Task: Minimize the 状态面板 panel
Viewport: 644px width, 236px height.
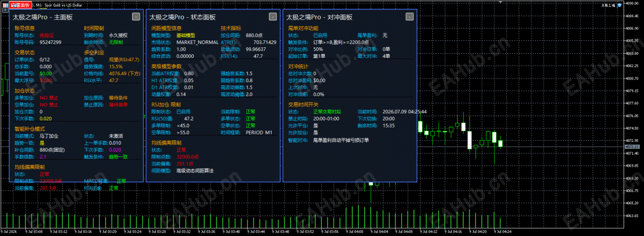Action: tap(273, 17)
